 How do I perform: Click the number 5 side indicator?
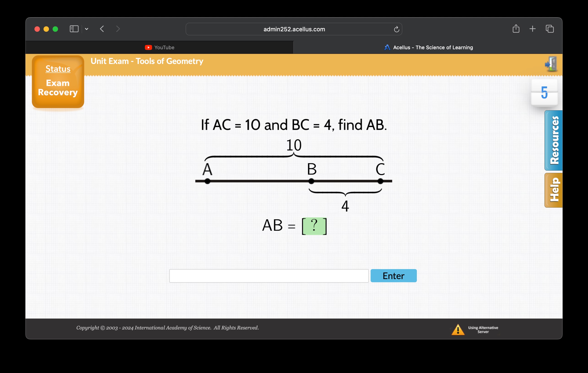tap(545, 91)
